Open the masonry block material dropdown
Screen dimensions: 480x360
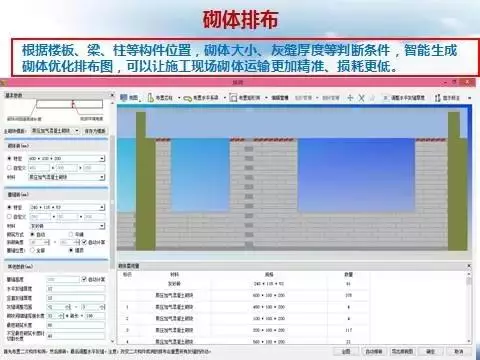(67, 177)
